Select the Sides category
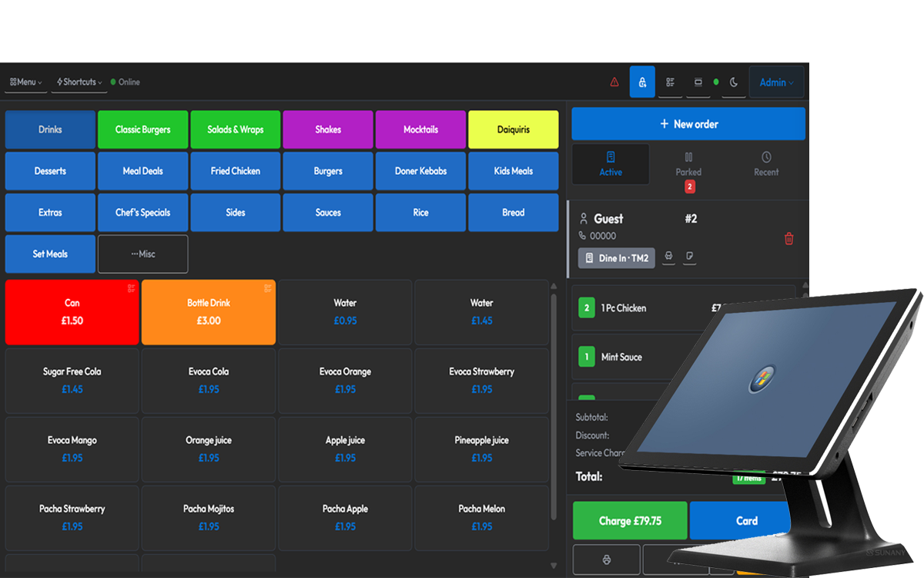 [x=236, y=213]
